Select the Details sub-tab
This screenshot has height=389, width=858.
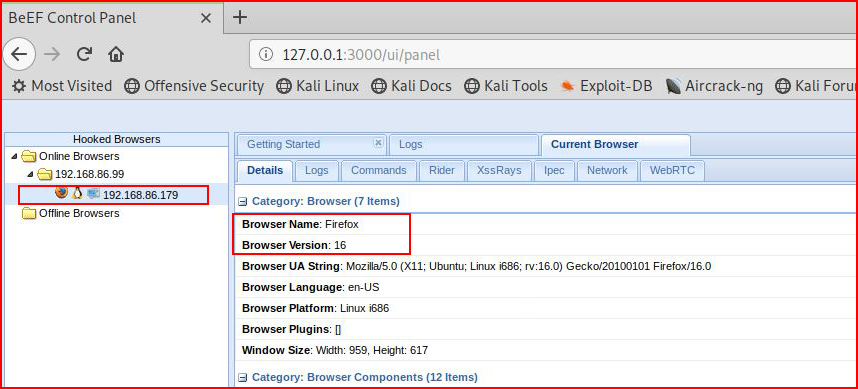(x=265, y=170)
